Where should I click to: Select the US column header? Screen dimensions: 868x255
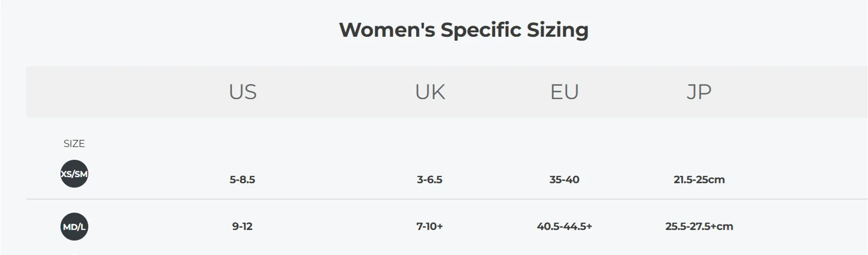[243, 92]
